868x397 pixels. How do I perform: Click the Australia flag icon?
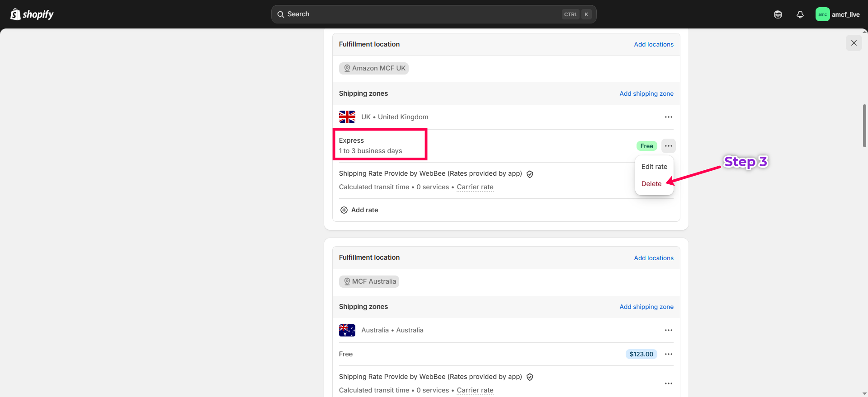click(347, 330)
